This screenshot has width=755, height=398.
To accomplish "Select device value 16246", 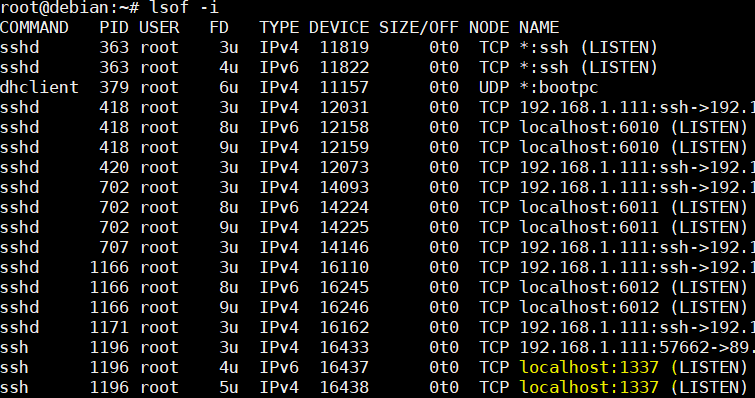I will [x=344, y=307].
